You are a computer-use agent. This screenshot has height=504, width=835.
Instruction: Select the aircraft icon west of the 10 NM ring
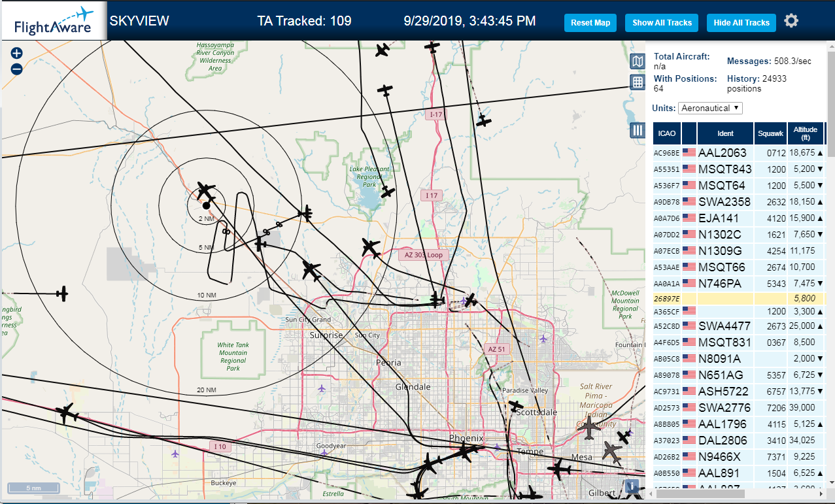point(62,294)
